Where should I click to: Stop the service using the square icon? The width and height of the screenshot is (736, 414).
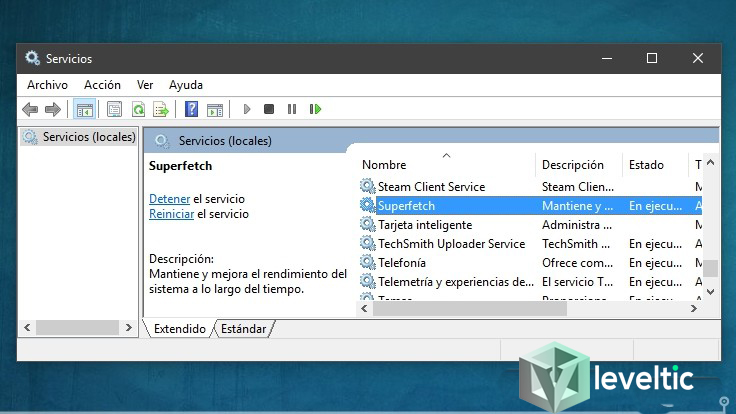(269, 109)
